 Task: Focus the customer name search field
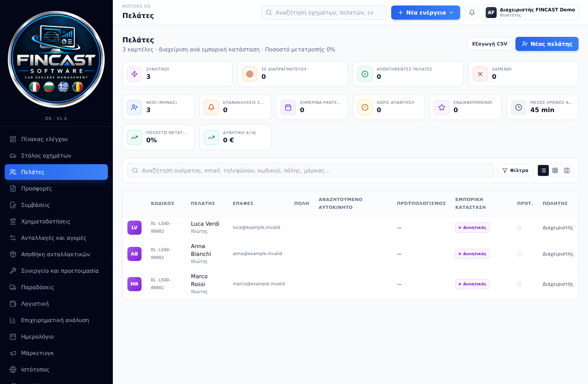310,170
